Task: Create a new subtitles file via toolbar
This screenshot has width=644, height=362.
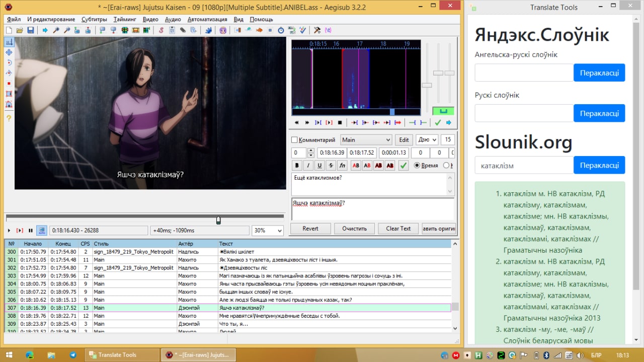Action: [x=9, y=30]
